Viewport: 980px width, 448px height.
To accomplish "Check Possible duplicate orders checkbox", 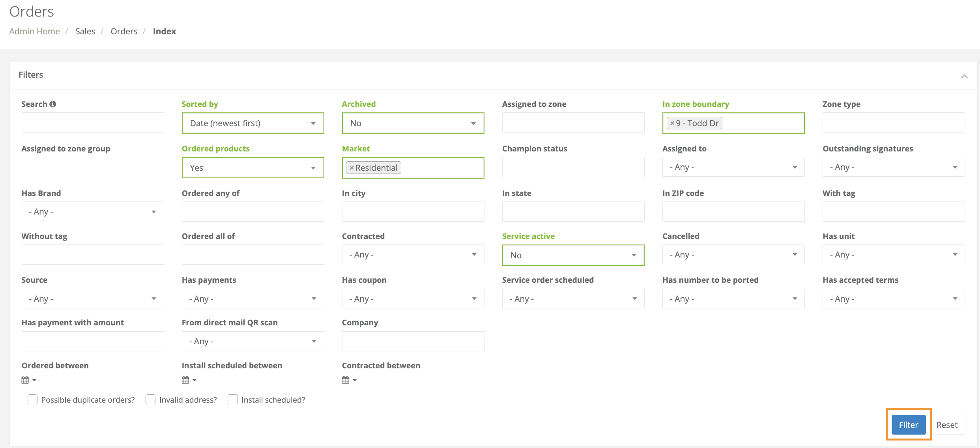I will tap(33, 399).
